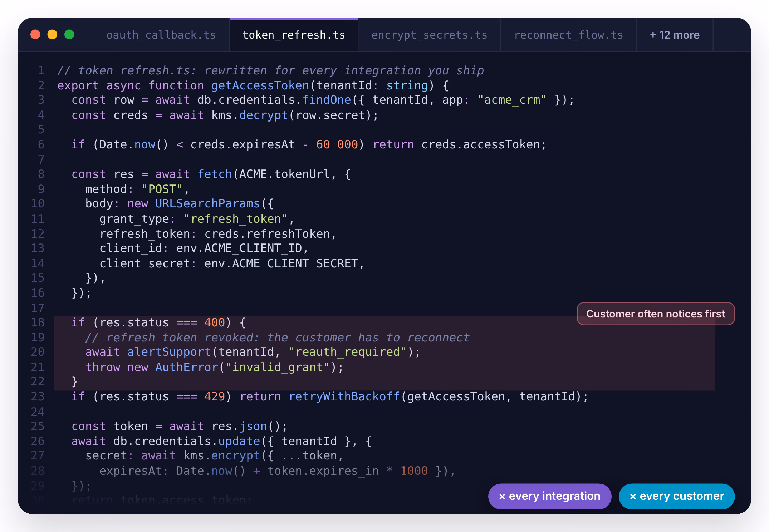Click URLSearchParams on line 10
Screen dimensions: 769x532
(x=207, y=204)
